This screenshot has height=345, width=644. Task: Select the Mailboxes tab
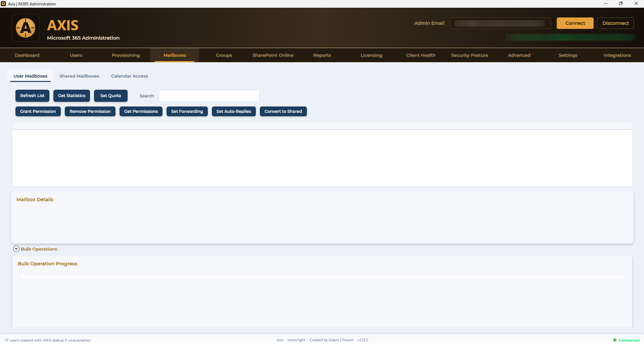[x=175, y=55]
